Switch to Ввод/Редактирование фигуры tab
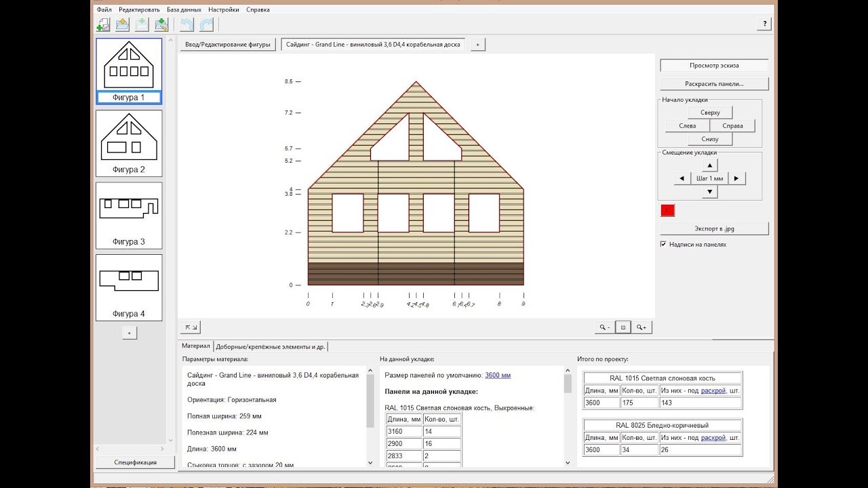 tap(228, 45)
